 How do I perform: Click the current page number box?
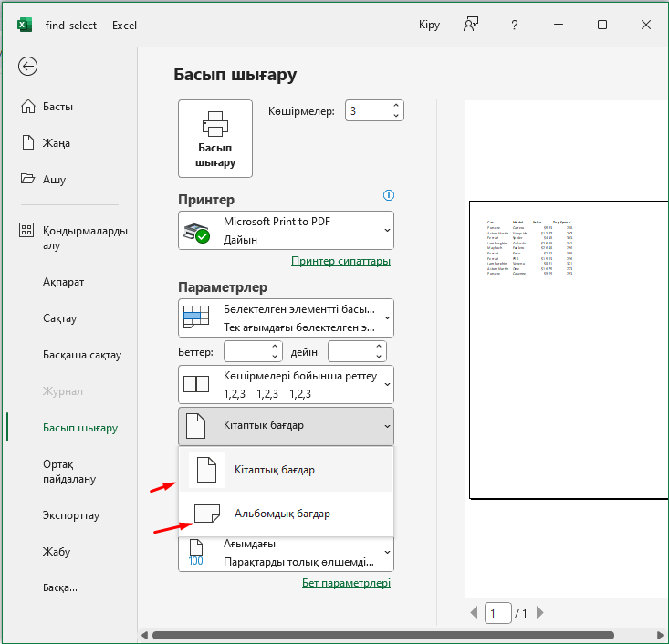coord(498,613)
